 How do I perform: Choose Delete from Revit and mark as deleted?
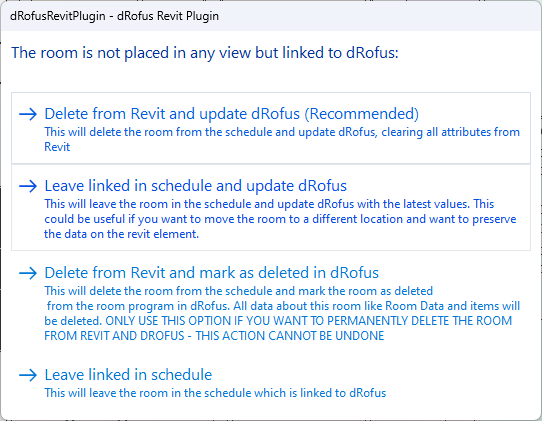tap(271, 303)
